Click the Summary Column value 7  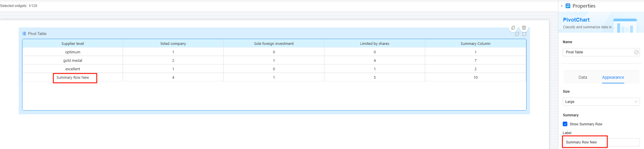[x=475, y=60]
